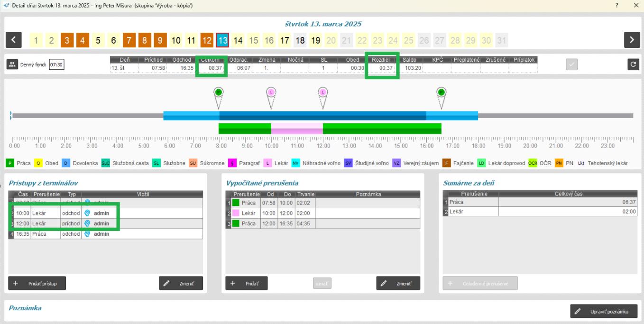Click Zmeniť in Prístupy z terminálov panel
This screenshot has width=644, height=324.
181,283
